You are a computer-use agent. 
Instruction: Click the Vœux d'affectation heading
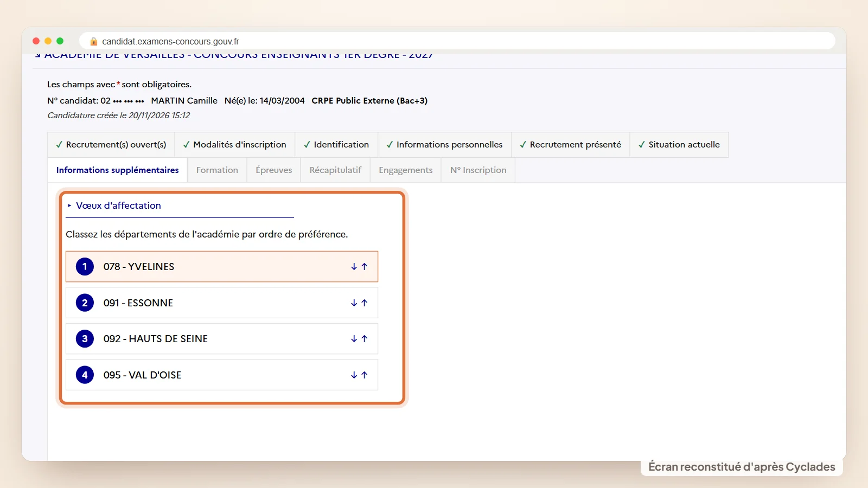click(x=118, y=206)
